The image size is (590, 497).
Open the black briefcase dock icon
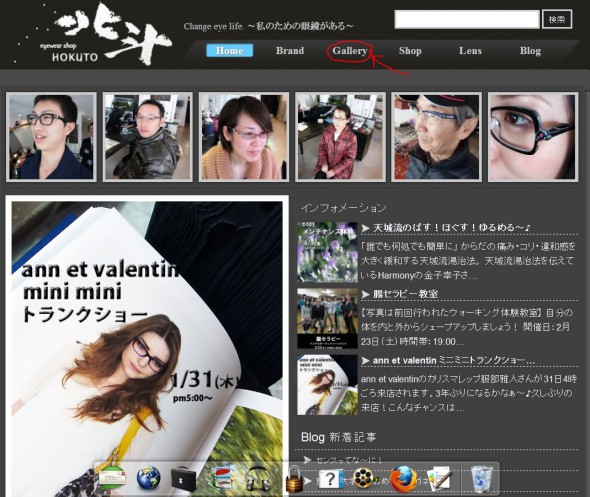183,479
